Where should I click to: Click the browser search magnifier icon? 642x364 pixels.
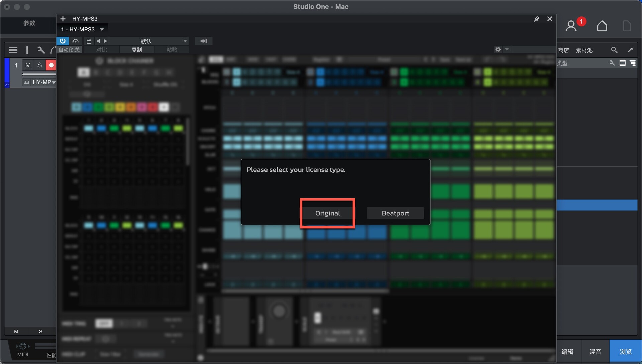coord(614,50)
